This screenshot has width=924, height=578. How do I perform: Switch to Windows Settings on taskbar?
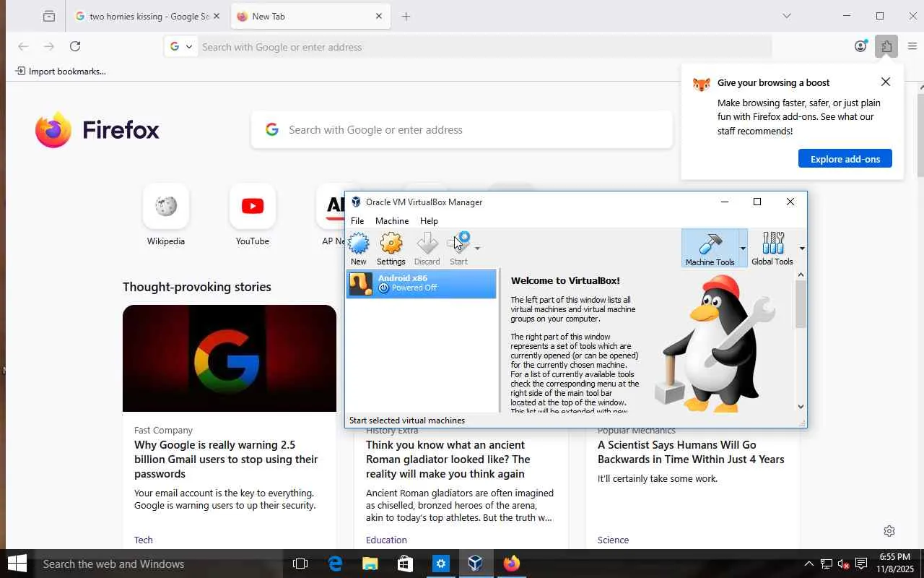440,564
